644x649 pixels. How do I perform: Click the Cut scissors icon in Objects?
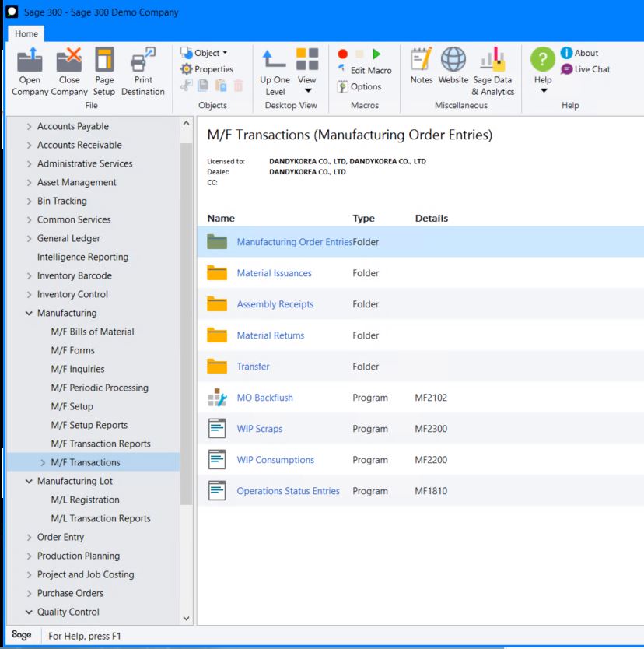(187, 86)
